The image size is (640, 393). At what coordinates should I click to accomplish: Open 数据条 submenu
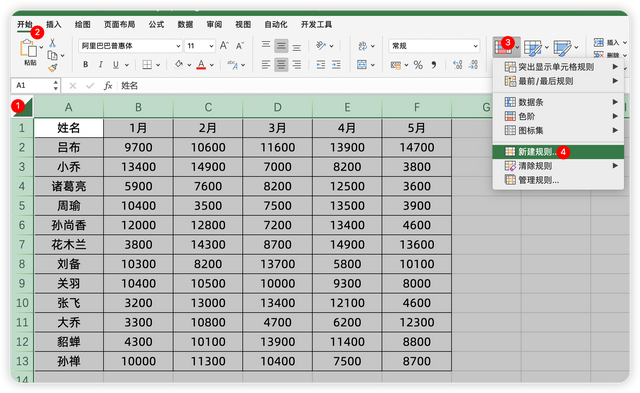558,102
